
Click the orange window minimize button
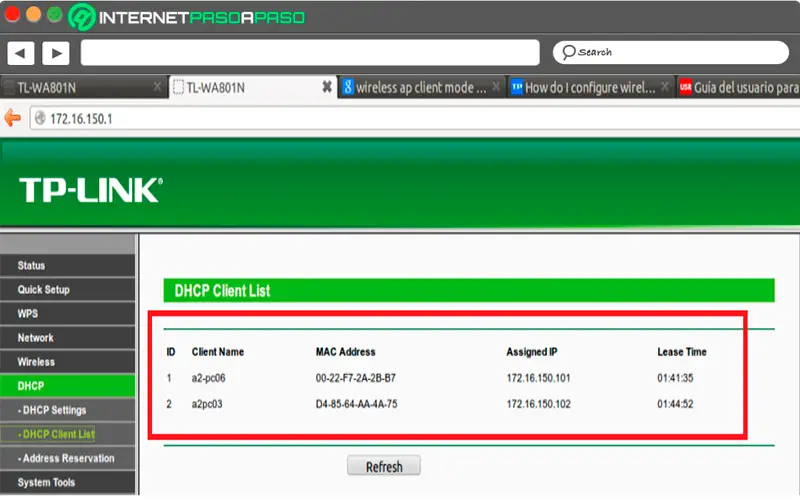click(x=33, y=14)
